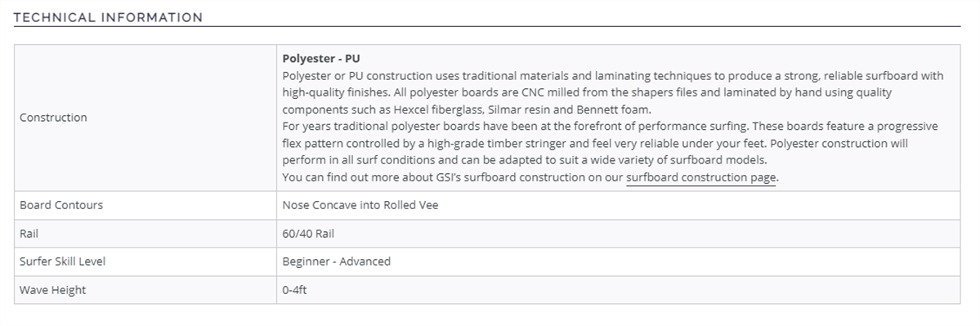Click the 60/40 Rail value
This screenshot has width=980, height=326.
tap(308, 234)
